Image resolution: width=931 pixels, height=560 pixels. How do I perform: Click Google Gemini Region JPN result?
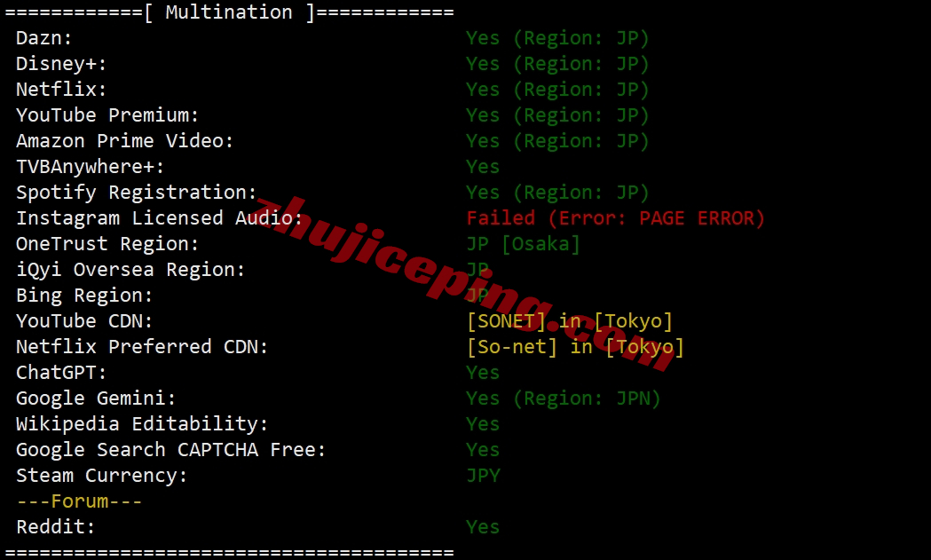tap(563, 398)
